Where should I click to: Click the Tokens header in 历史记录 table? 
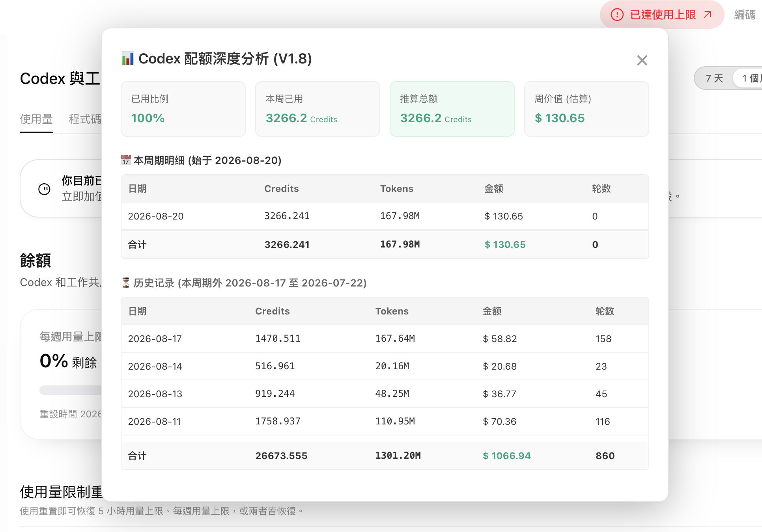tap(392, 311)
